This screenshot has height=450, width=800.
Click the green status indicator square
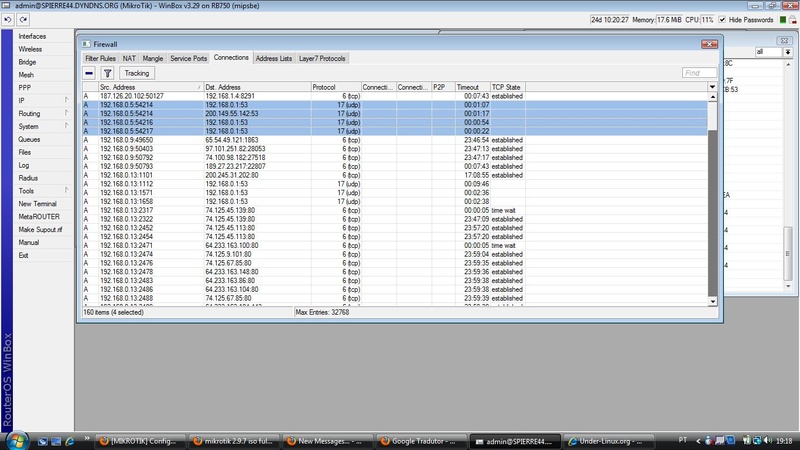pyautogui.click(x=783, y=19)
